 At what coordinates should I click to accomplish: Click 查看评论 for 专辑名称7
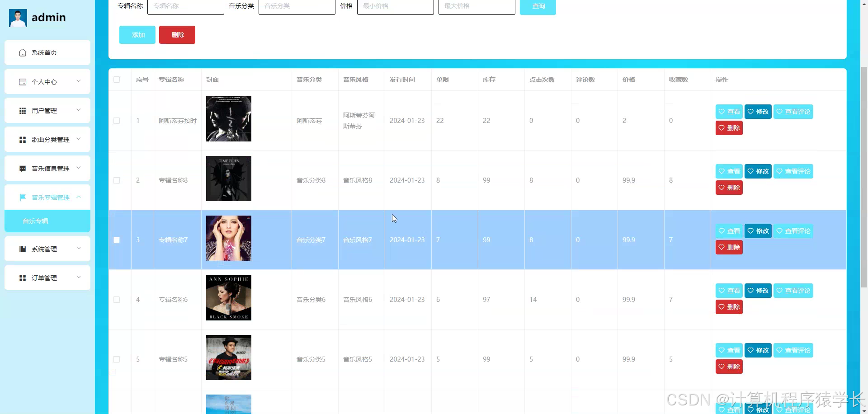pyautogui.click(x=793, y=231)
